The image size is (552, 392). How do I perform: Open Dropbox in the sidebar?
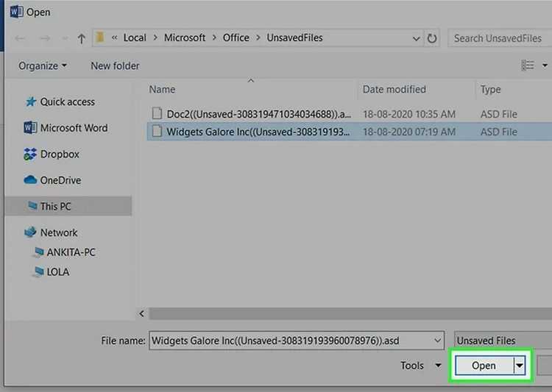click(x=60, y=154)
